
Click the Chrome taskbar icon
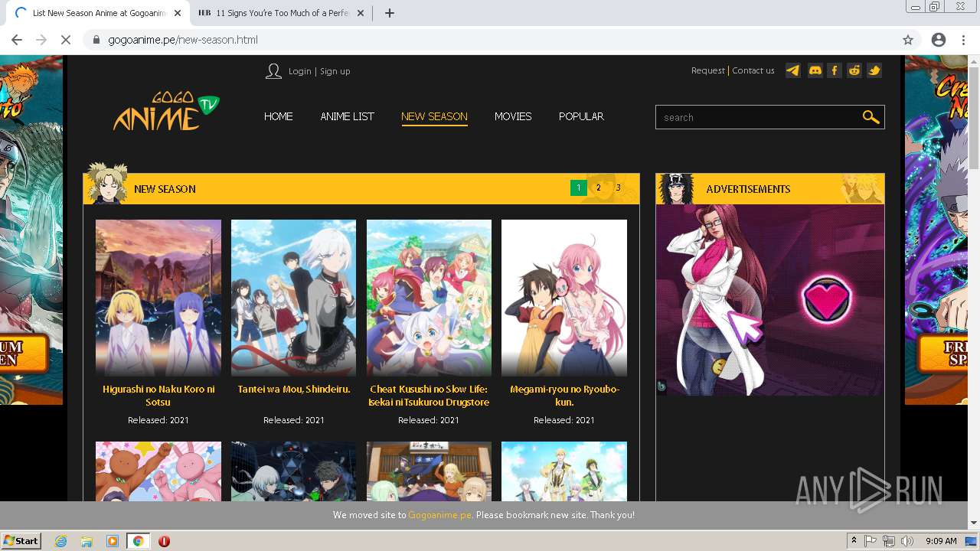pyautogui.click(x=138, y=541)
